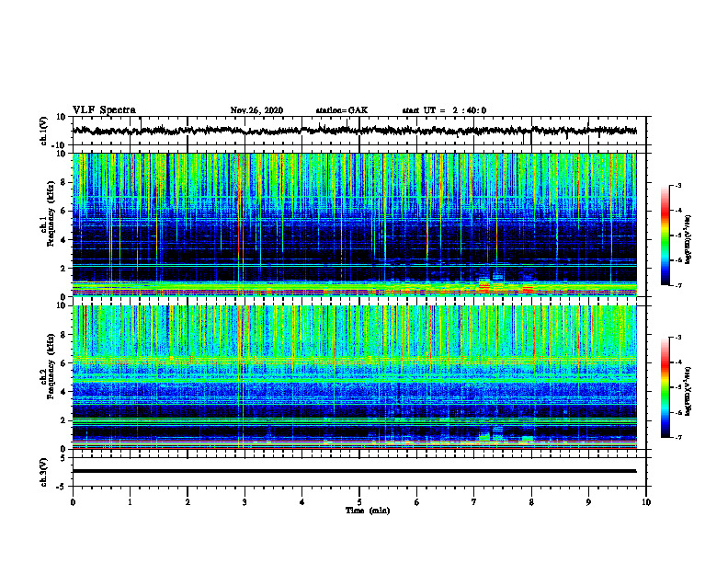Click tick label "1" on the Time axis

[x=130, y=502]
